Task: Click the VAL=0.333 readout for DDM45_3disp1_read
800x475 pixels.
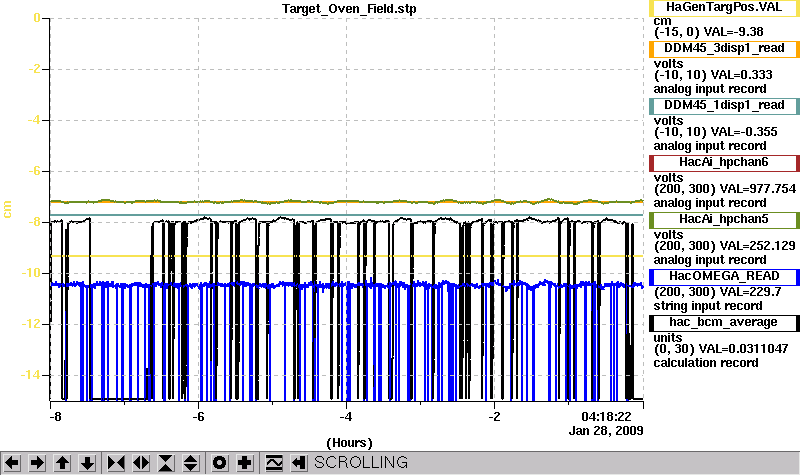Action: pyautogui.click(x=741, y=75)
